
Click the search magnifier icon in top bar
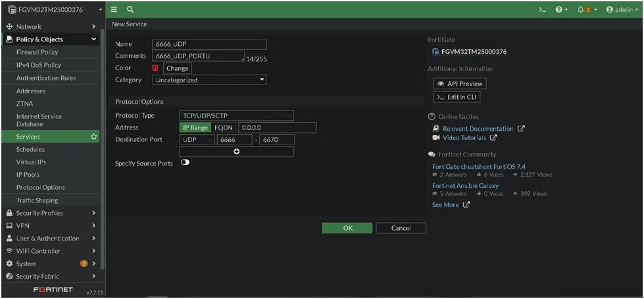point(130,9)
